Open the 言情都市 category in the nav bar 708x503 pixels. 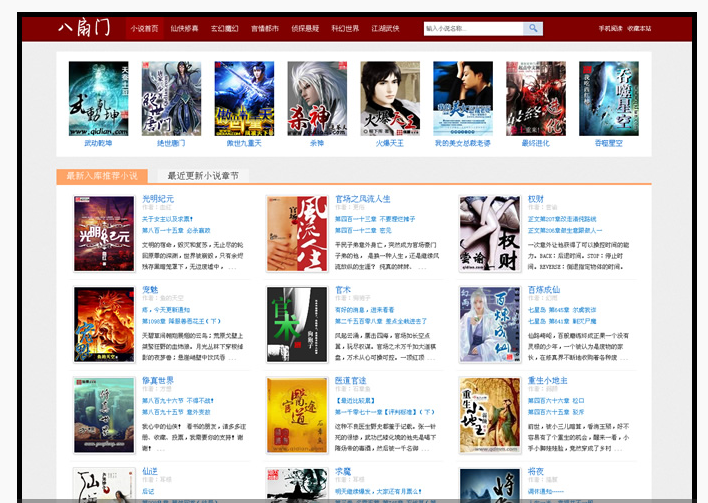(x=265, y=28)
